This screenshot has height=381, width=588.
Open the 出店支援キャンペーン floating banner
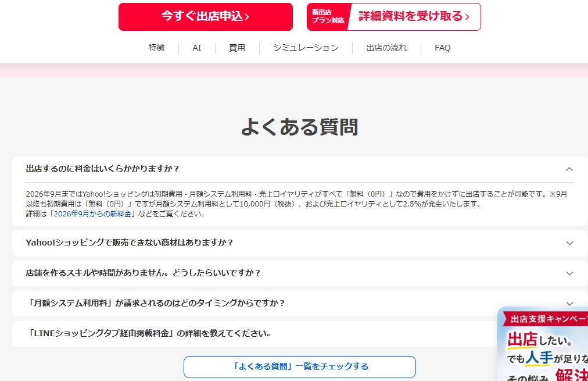tap(543, 344)
